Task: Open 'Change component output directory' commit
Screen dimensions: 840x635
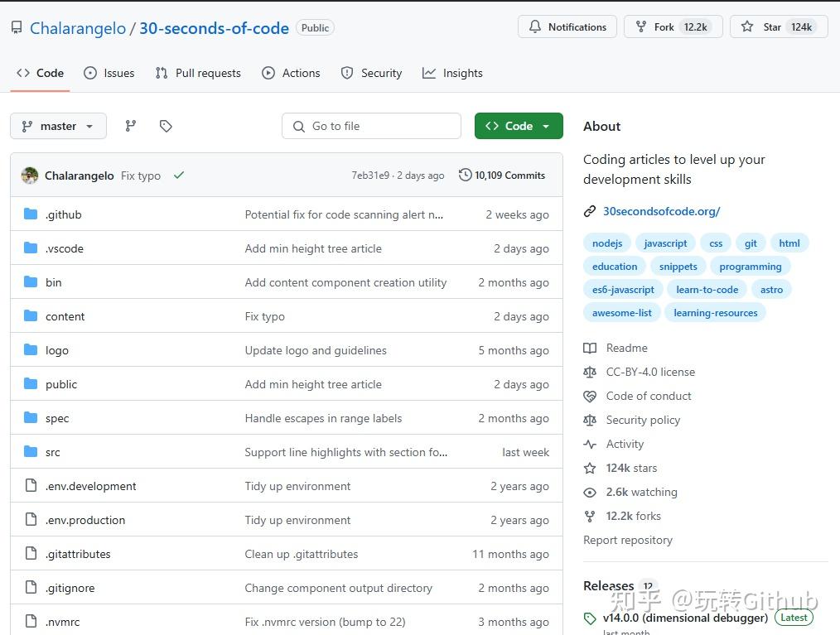Action: (x=338, y=588)
